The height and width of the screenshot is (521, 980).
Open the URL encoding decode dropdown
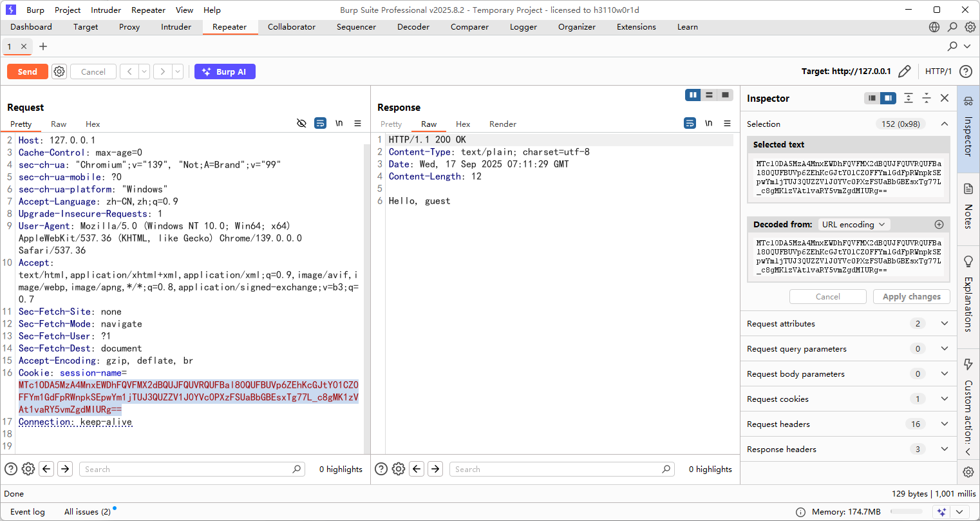tap(853, 225)
